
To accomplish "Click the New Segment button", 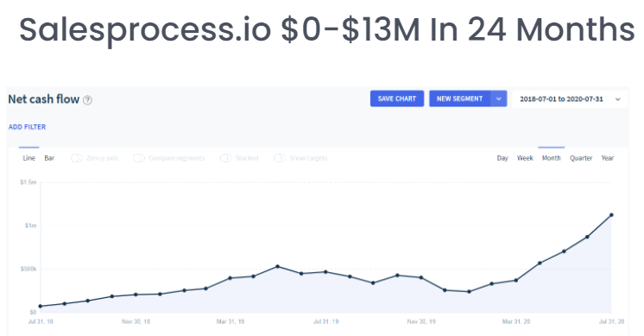I will 459,98.
